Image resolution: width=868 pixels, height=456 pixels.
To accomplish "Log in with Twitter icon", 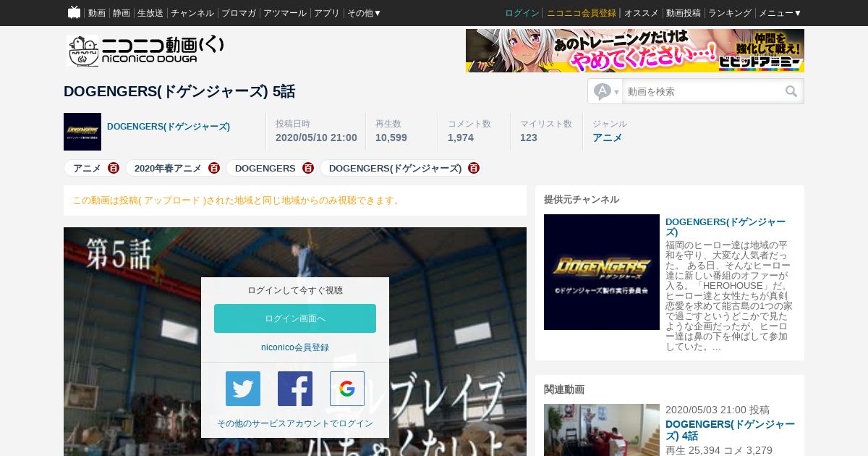I will click(243, 389).
